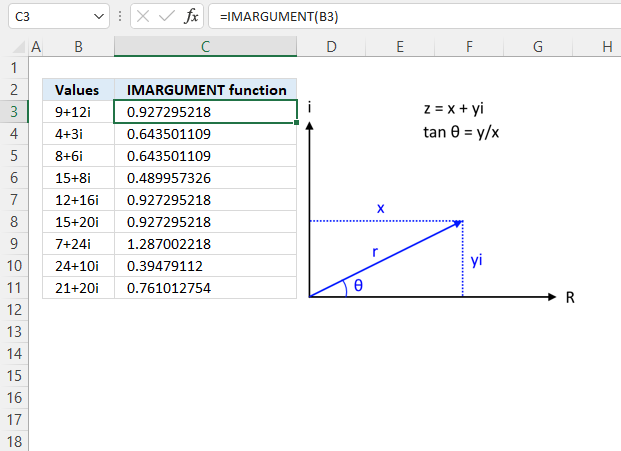Select row 18 header

(14, 441)
